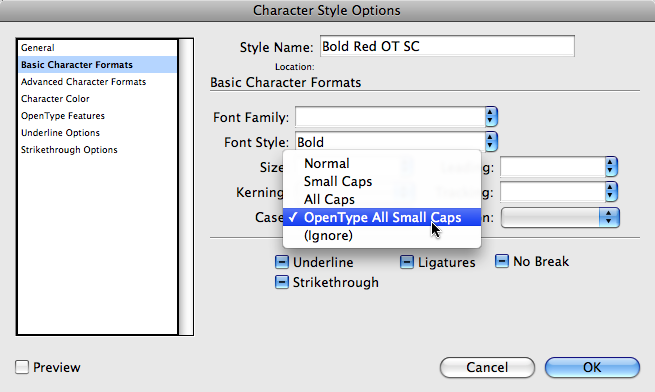Click the category list scrollbar
The image size is (655, 392).
186,187
